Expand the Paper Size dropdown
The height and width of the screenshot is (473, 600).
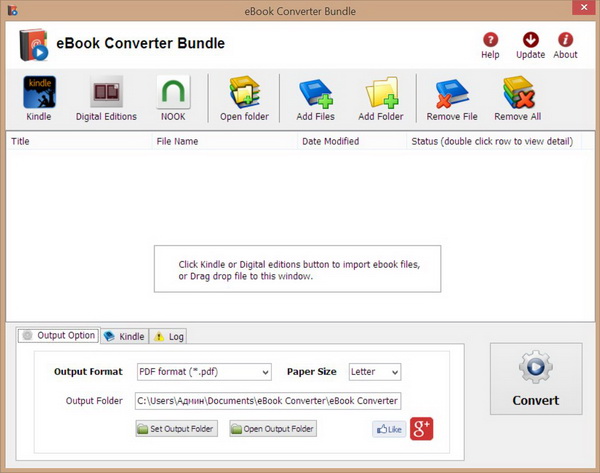(x=375, y=372)
